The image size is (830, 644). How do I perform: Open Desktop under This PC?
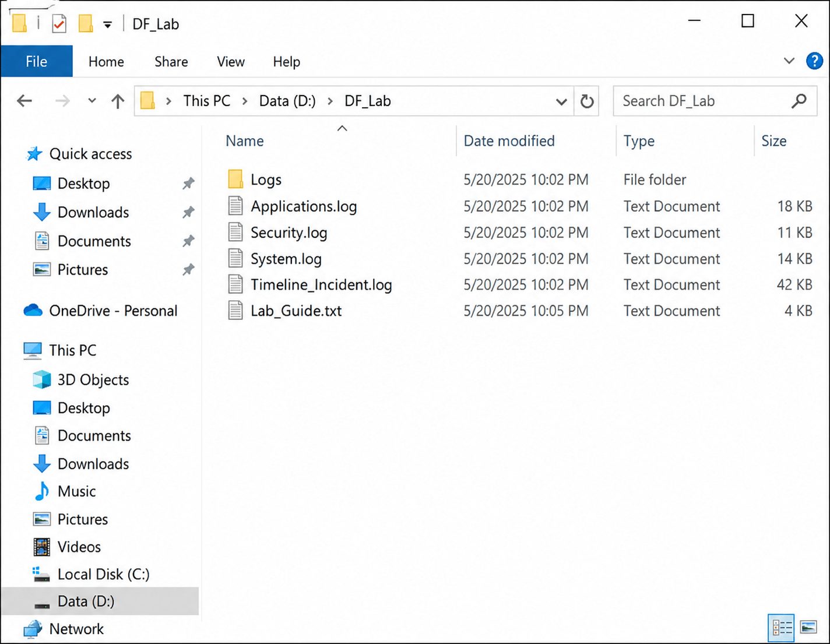[83, 408]
